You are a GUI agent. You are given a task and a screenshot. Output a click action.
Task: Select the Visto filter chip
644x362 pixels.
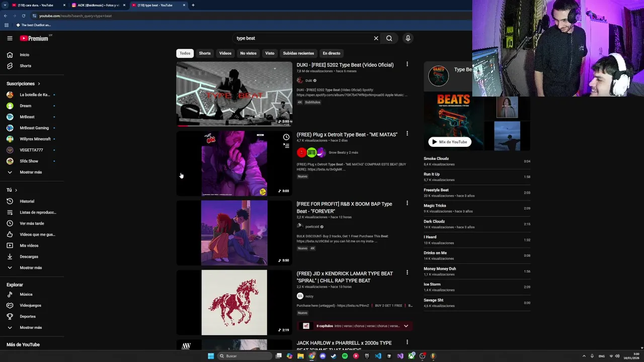[x=270, y=53]
